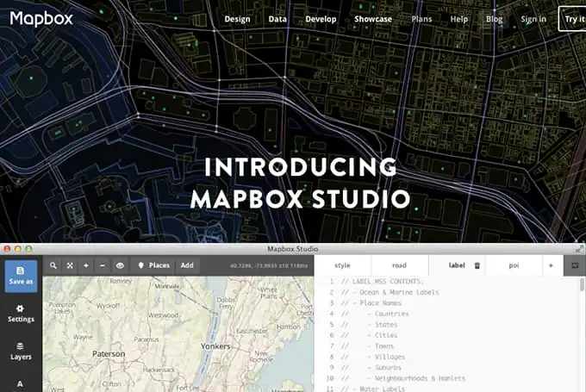Switch to the style stylesheet tab
This screenshot has width=586, height=392.
(342, 266)
